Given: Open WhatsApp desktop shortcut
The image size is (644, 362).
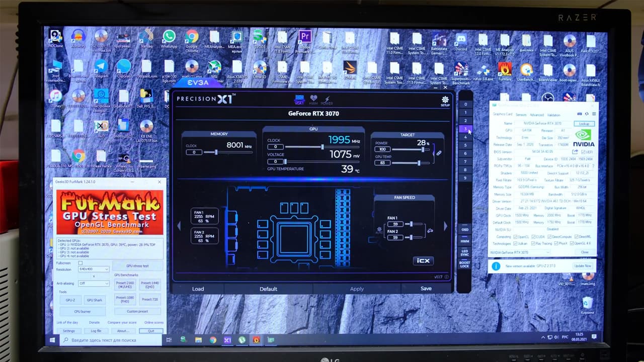Looking at the screenshot, I should [x=169, y=39].
